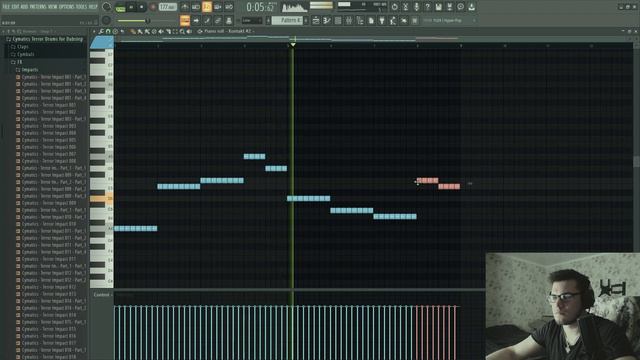Click the stamp icon in second toolbar row
The height and width of the screenshot is (360, 640).
(229, 20)
